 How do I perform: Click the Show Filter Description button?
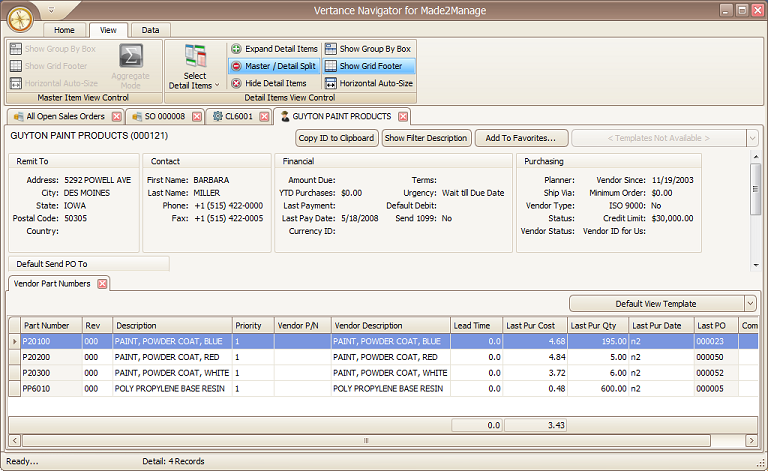coord(425,138)
